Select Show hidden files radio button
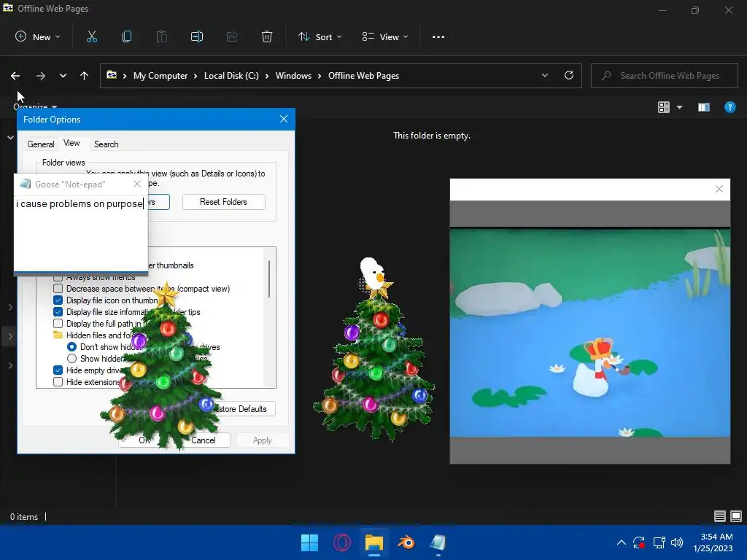The image size is (747, 560). pos(72,359)
